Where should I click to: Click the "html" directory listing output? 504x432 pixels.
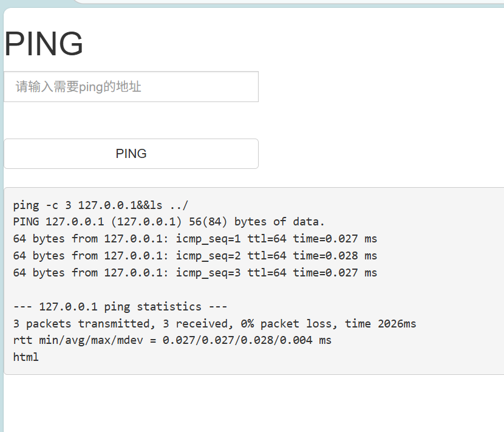(x=26, y=357)
